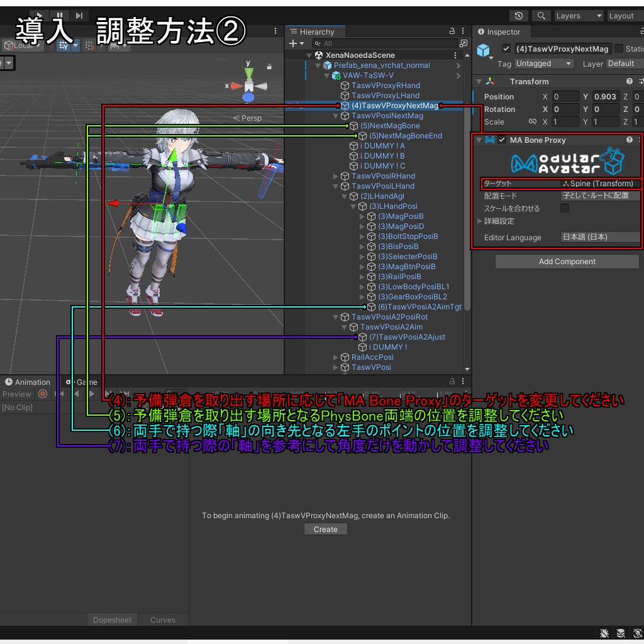
Task: Expand the 詳細設定 foldout
Action: [x=479, y=221]
